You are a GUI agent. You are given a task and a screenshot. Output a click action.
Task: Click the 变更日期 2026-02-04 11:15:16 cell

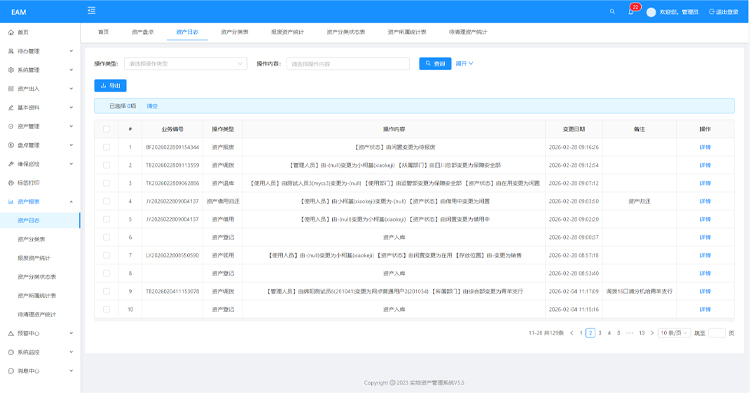[574, 309]
